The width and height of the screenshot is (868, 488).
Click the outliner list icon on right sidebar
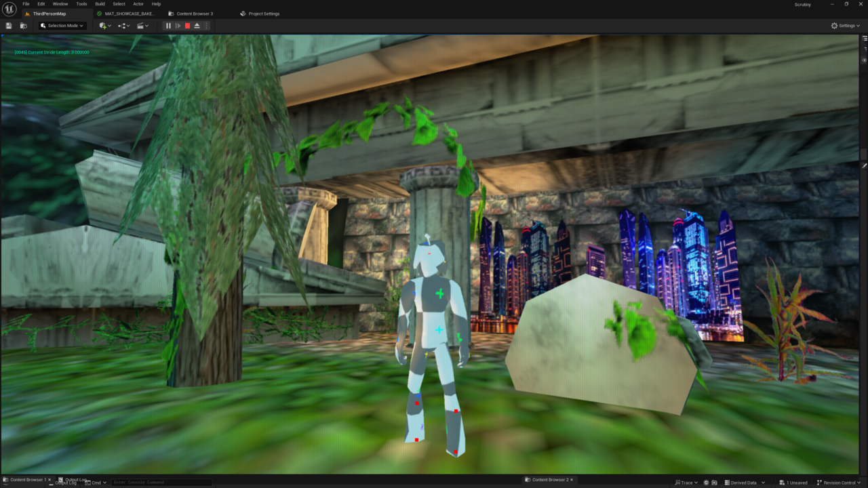pyautogui.click(x=865, y=39)
